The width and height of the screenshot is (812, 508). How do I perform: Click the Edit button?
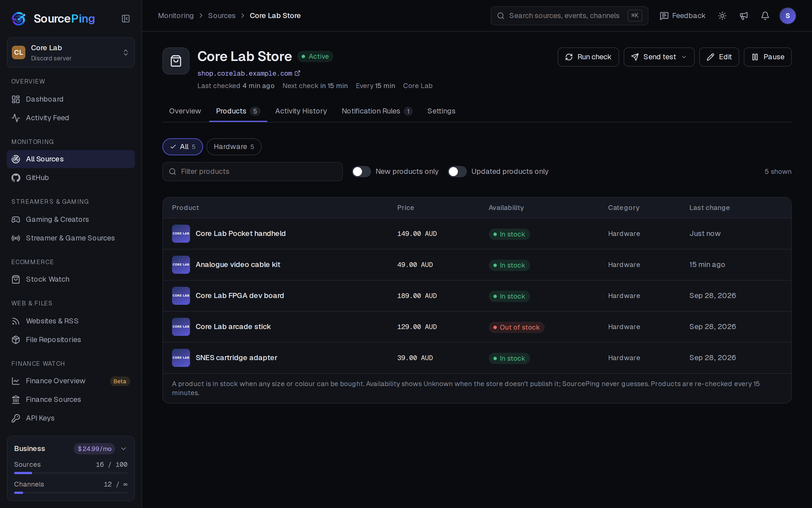click(719, 57)
